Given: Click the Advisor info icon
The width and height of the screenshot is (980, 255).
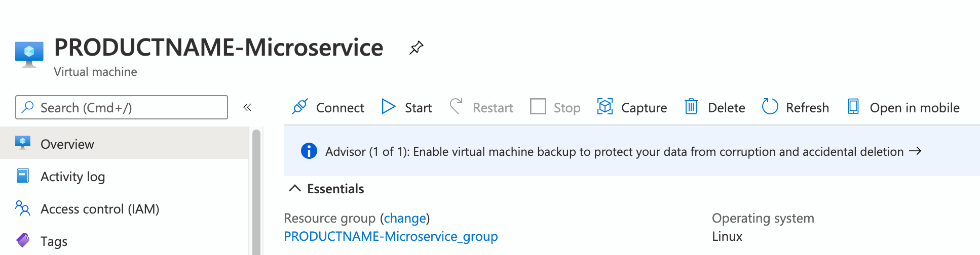Looking at the screenshot, I should [x=309, y=151].
